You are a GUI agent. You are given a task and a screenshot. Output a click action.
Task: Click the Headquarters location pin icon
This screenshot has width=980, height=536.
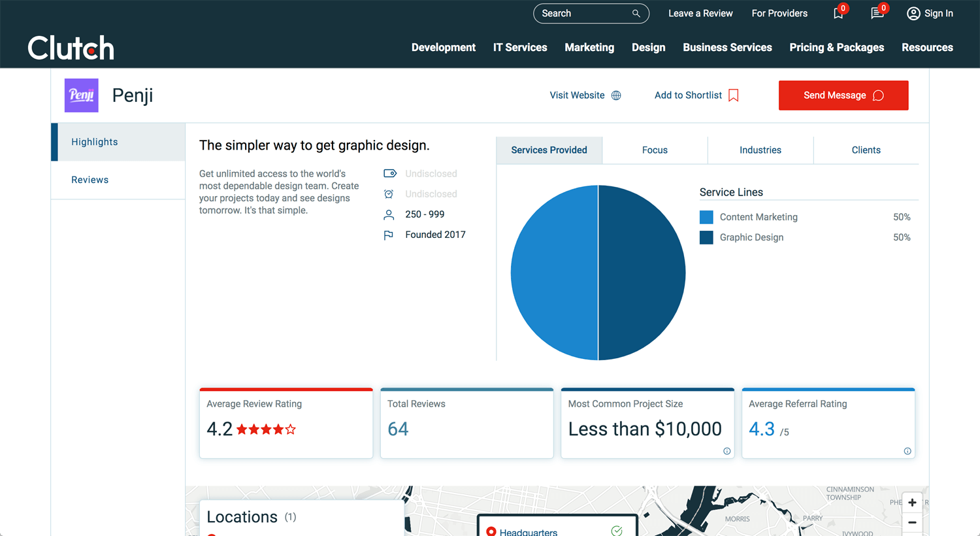[491, 531]
